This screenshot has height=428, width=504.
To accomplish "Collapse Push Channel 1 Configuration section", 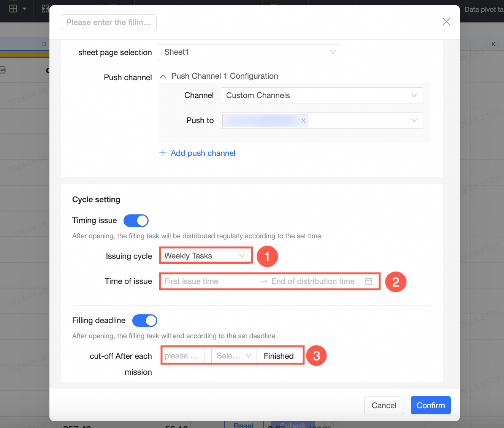I will 163,76.
